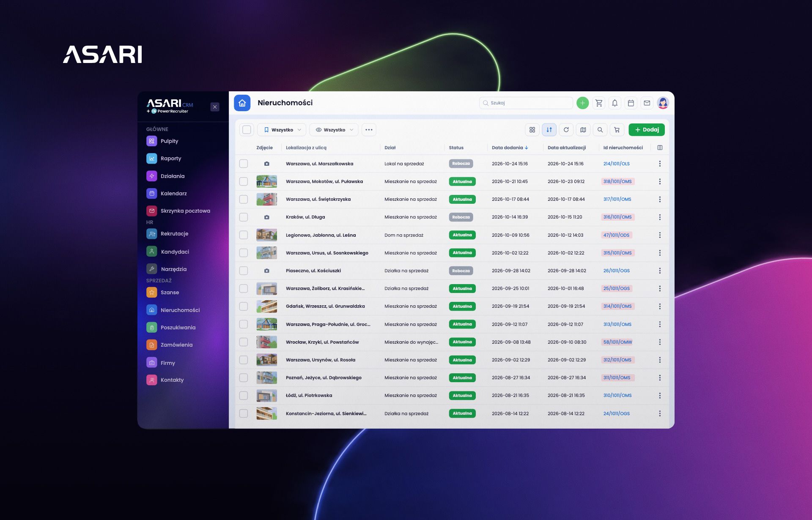Close the sidebar with X button

[215, 107]
